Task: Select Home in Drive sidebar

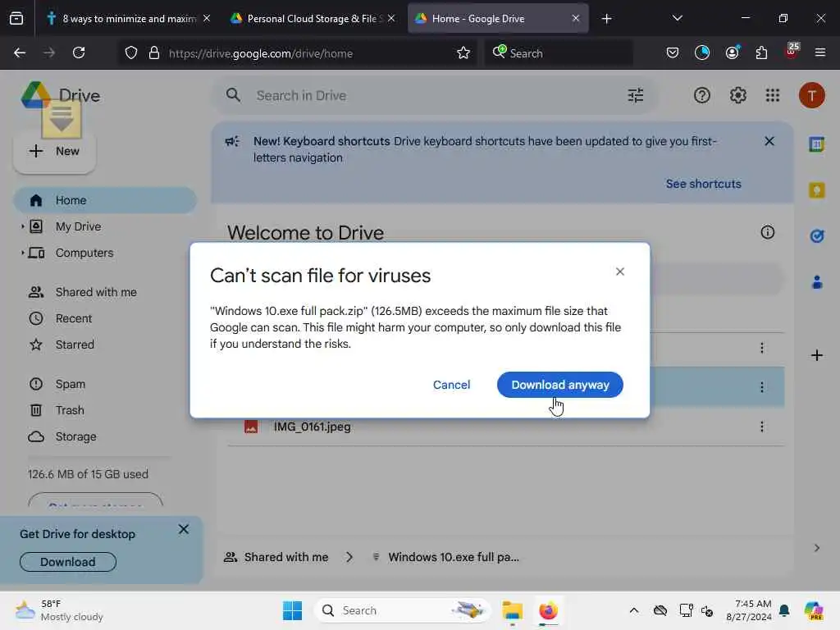Action: (x=105, y=200)
